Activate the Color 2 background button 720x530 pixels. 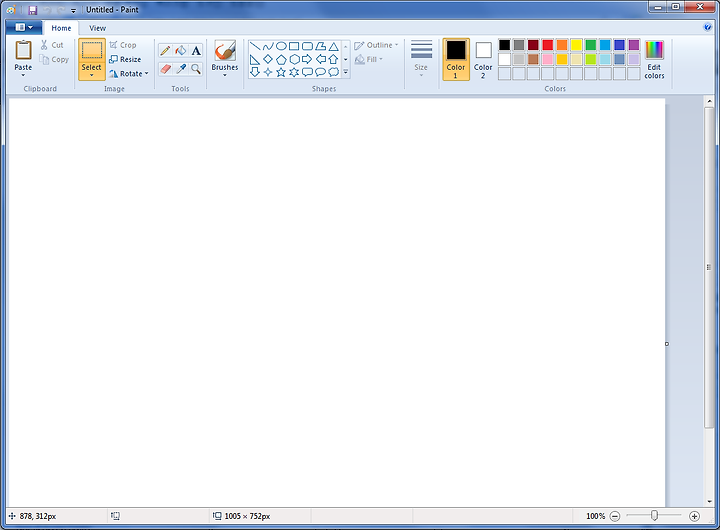(x=483, y=59)
